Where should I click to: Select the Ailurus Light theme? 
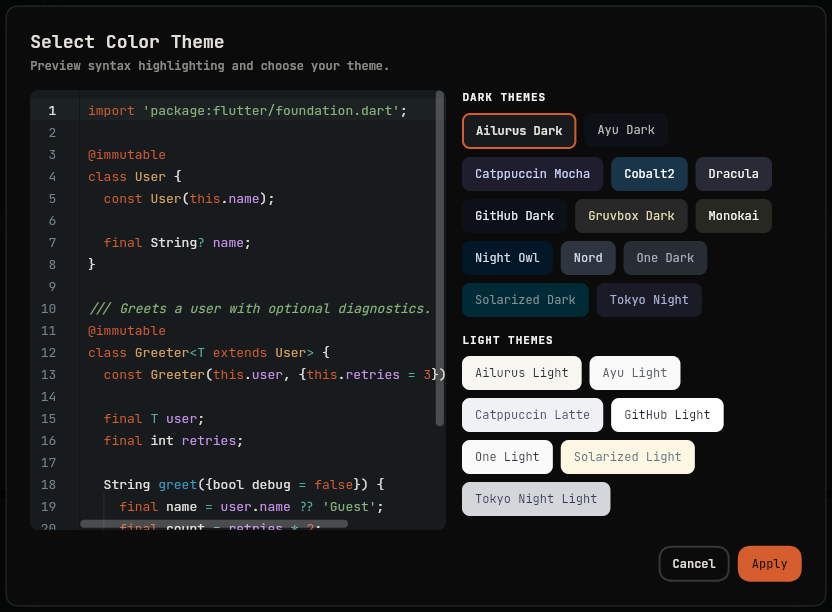(522, 373)
